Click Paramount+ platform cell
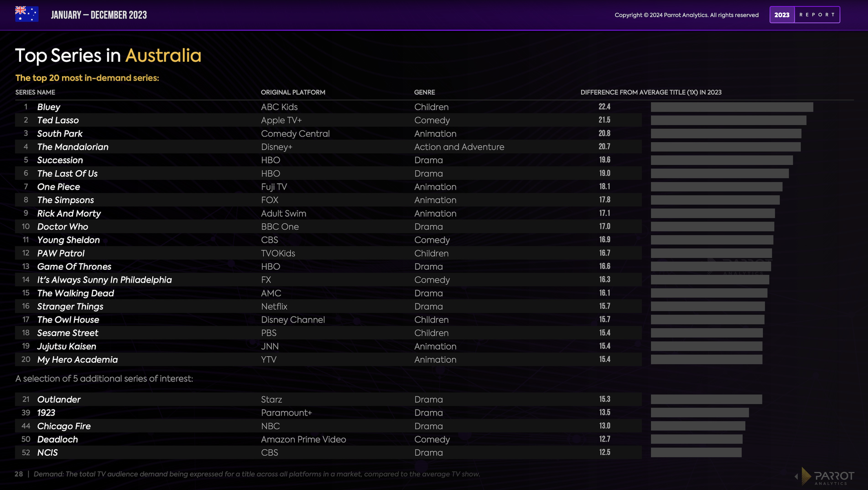The height and width of the screenshot is (490, 868). coord(286,413)
